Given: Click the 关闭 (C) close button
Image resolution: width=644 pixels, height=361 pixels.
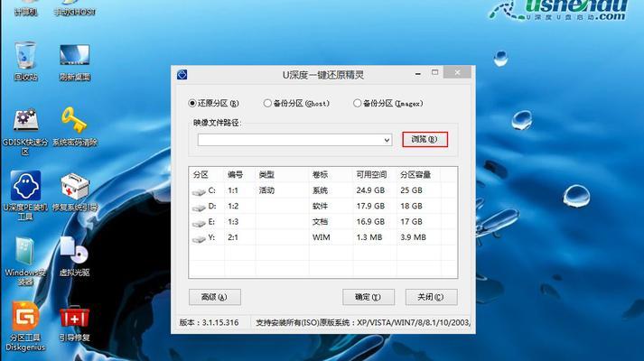Looking at the screenshot, I should [431, 297].
